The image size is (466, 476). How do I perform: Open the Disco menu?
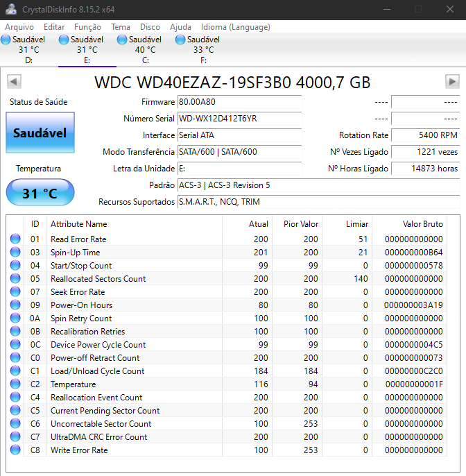pos(150,27)
